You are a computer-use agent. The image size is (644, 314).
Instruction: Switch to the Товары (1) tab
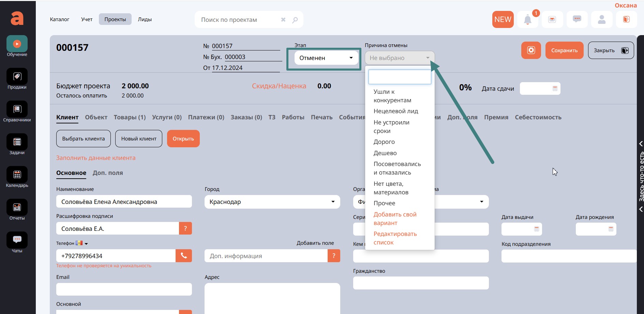pos(130,117)
